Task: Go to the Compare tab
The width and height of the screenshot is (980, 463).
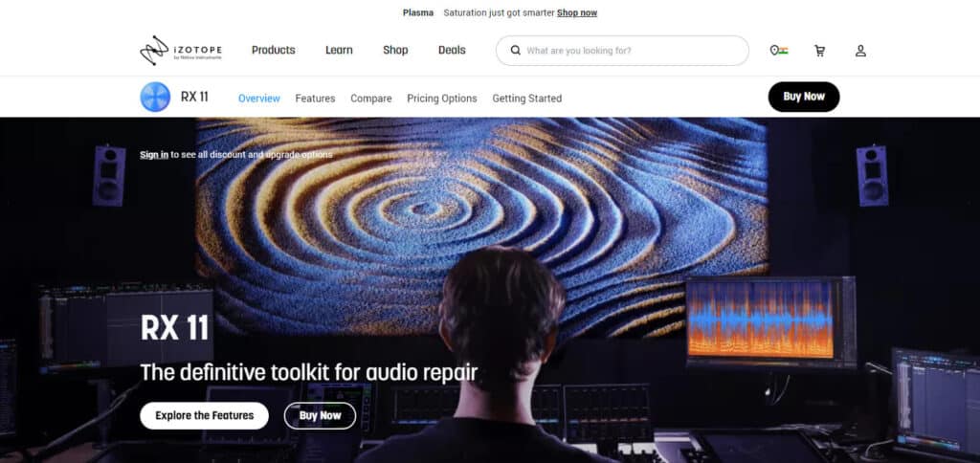Action: [x=371, y=99]
